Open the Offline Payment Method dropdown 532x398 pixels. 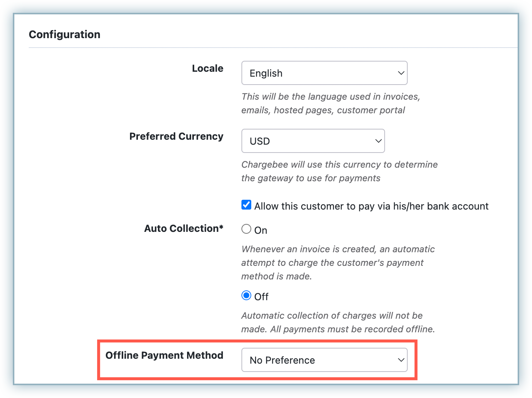click(x=324, y=360)
